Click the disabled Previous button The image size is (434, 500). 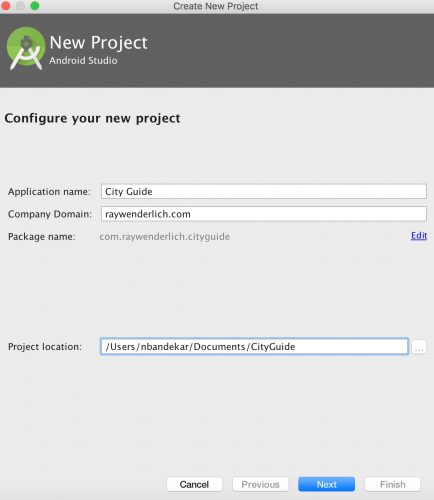(260, 484)
